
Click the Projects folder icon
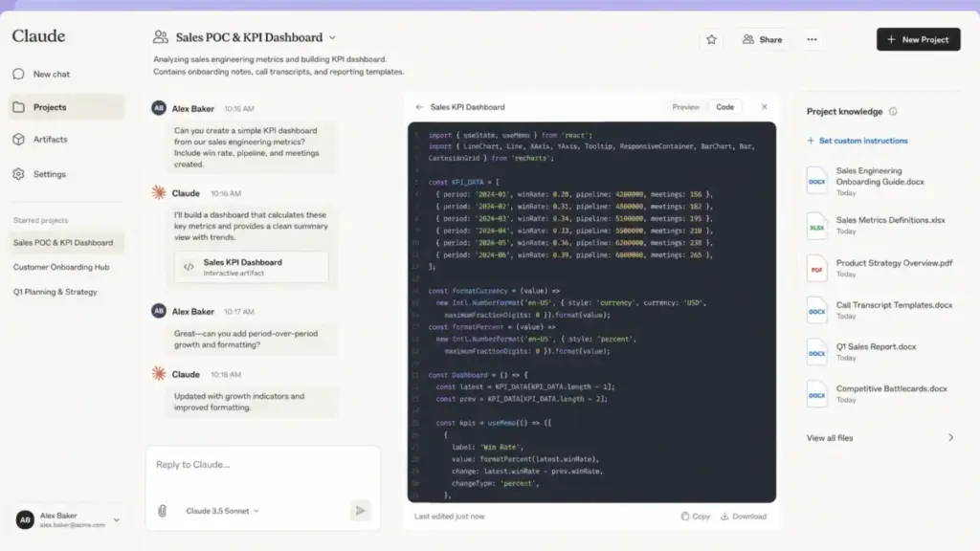coord(19,107)
